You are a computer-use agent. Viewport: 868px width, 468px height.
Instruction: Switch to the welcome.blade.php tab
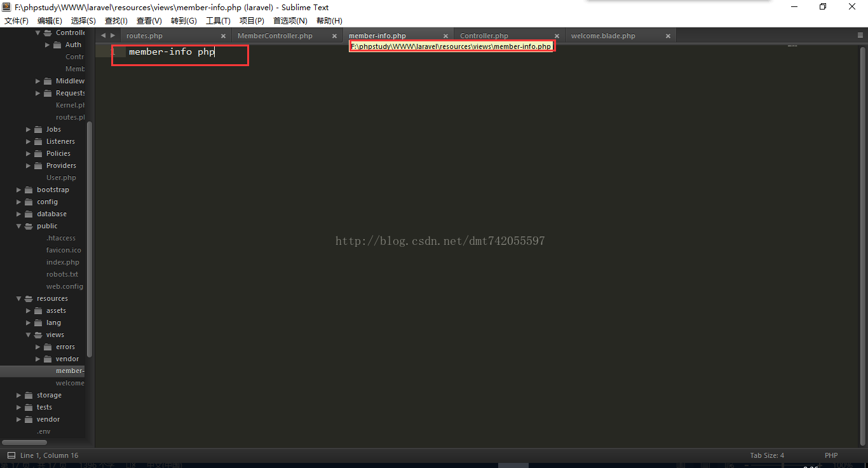[x=603, y=36]
